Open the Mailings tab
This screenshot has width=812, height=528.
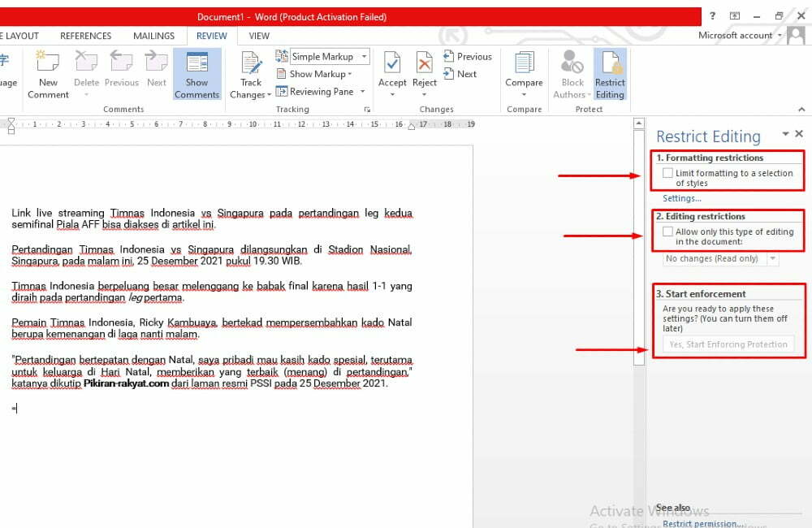tap(153, 36)
